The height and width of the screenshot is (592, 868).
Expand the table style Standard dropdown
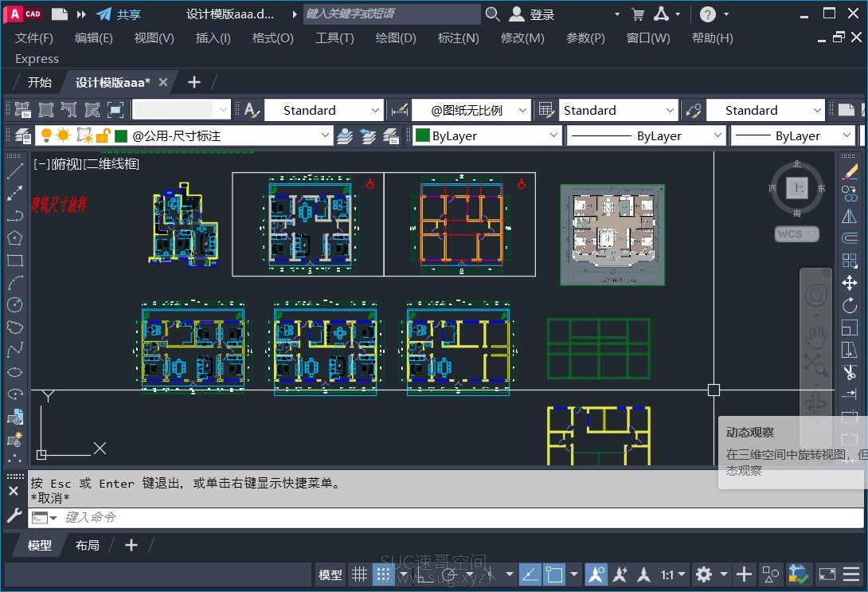pos(669,110)
